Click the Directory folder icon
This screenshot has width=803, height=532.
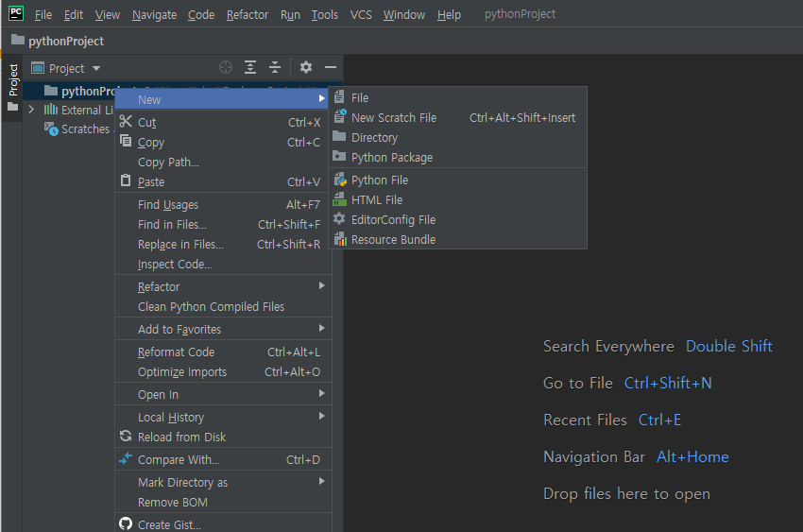[x=339, y=136]
